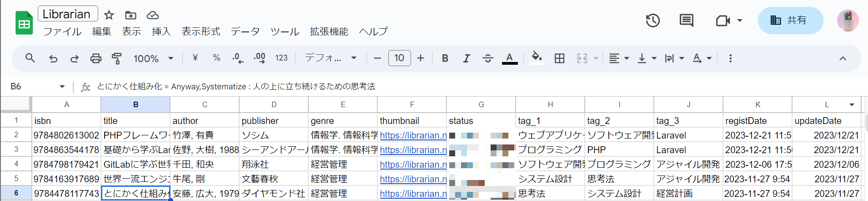Open the thumbnail link in row 2
Image resolution: width=868 pixels, height=201 pixels.
413,135
